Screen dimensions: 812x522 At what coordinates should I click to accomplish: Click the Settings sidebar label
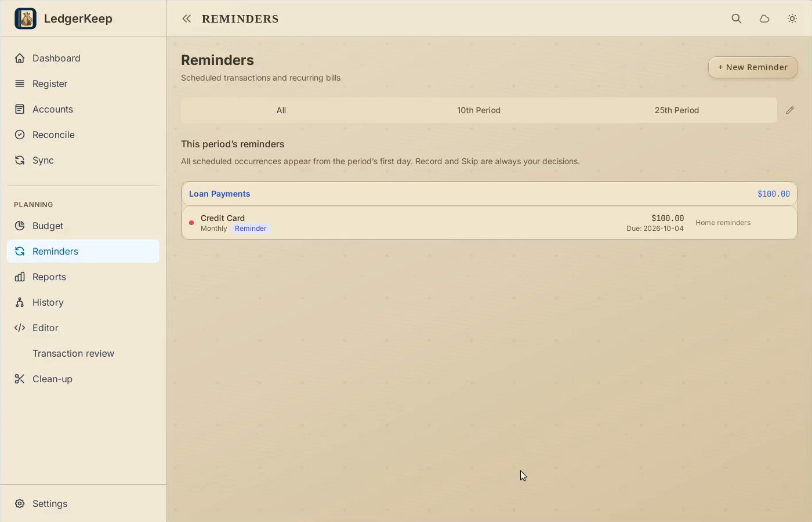pos(50,503)
